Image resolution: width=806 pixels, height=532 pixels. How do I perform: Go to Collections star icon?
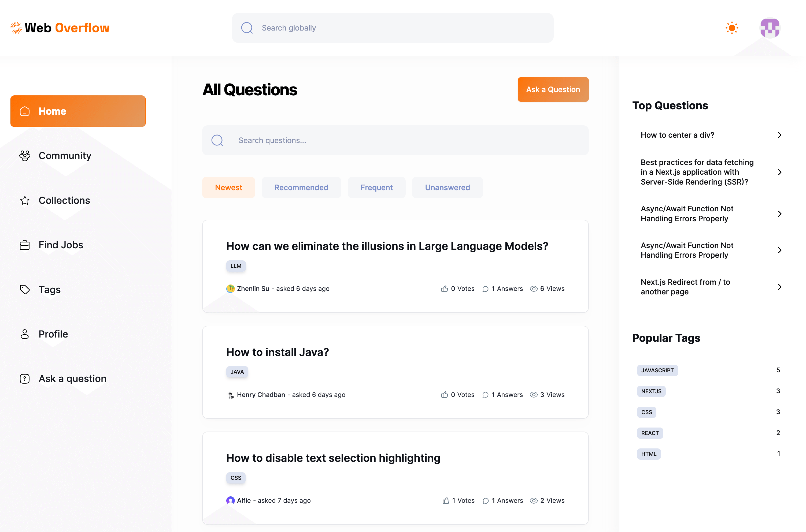[25, 201]
